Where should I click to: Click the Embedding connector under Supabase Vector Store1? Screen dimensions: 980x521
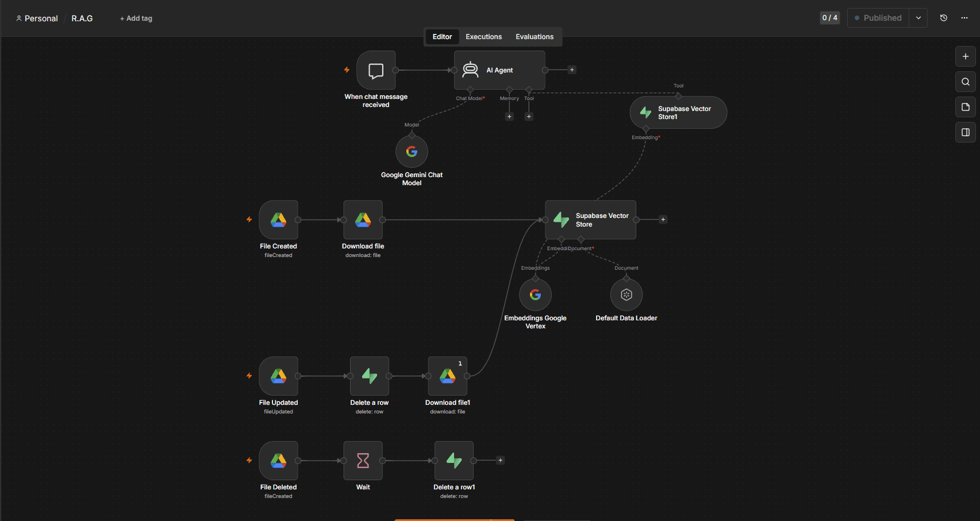pos(646,129)
